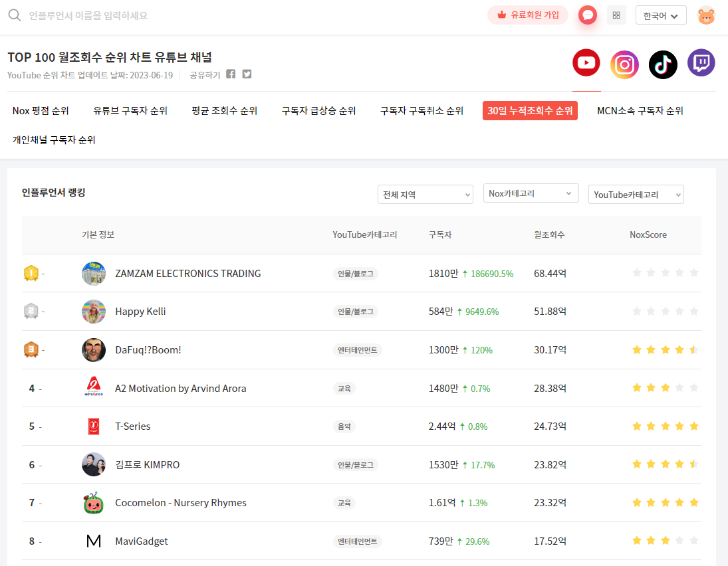The height and width of the screenshot is (566, 728).
Task: Switch to 구독자 급상승 순위 tab
Action: [318, 110]
